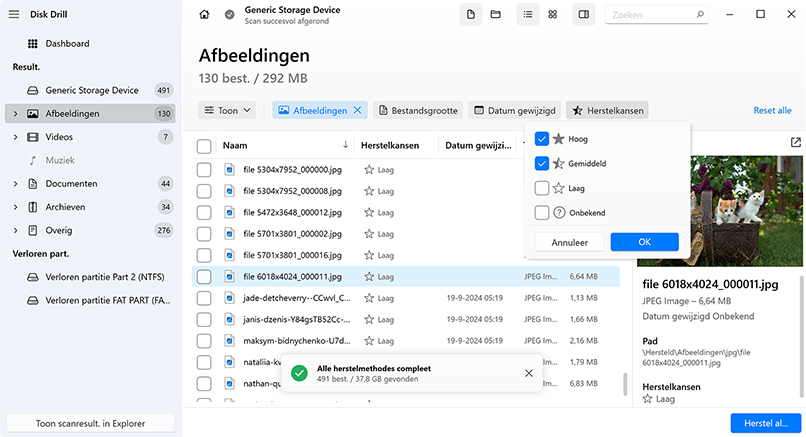Viewport: 806px width, 437px height.
Task: Click sort arrow in Naam column
Action: (345, 145)
